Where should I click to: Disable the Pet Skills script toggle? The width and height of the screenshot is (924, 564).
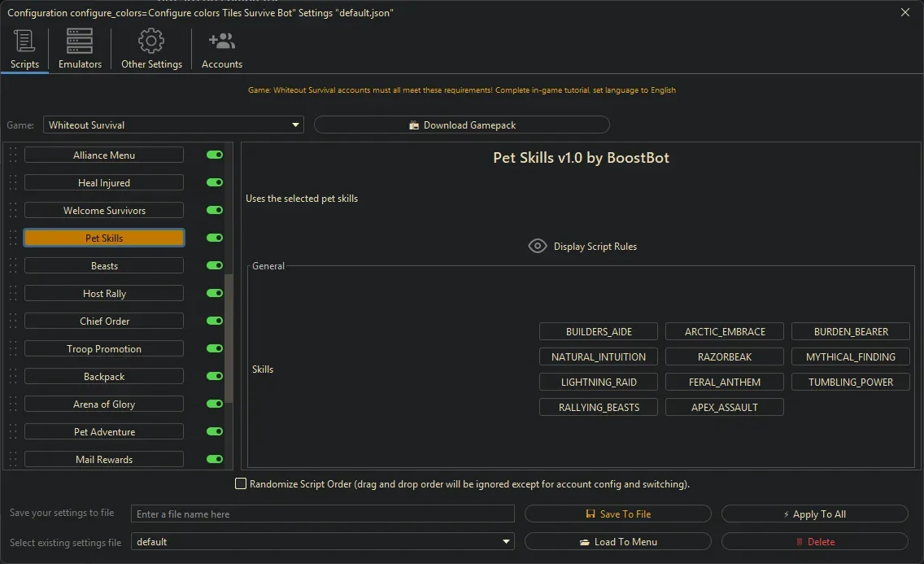215,238
